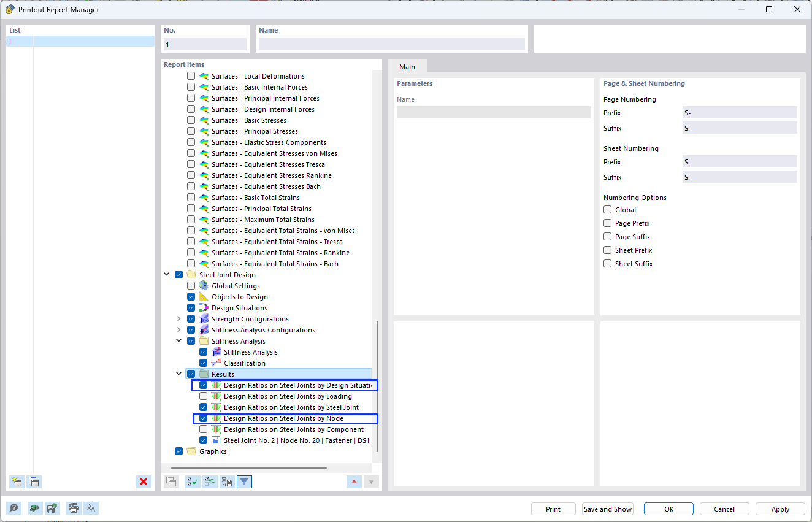This screenshot has width=812, height=522.
Task: Move the selected report item up
Action: point(354,482)
